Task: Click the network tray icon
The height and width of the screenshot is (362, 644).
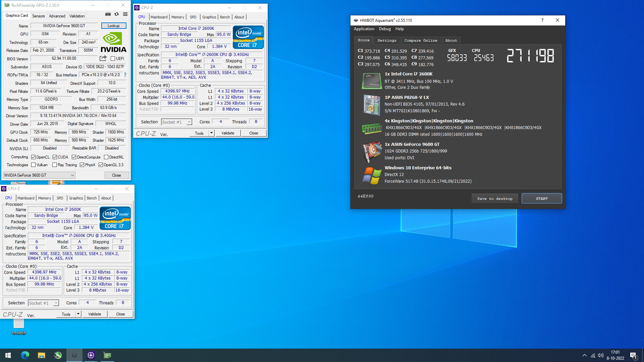Action: pyautogui.click(x=593, y=355)
